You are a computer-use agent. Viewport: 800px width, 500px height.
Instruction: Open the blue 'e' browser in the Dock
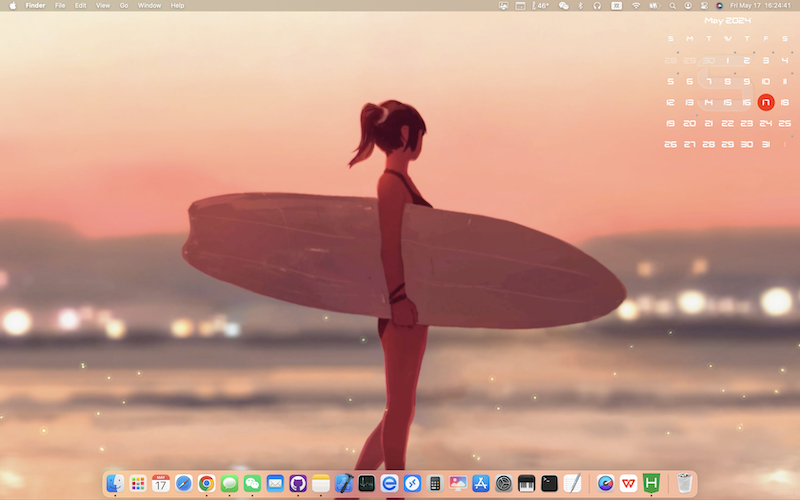pyautogui.click(x=389, y=483)
